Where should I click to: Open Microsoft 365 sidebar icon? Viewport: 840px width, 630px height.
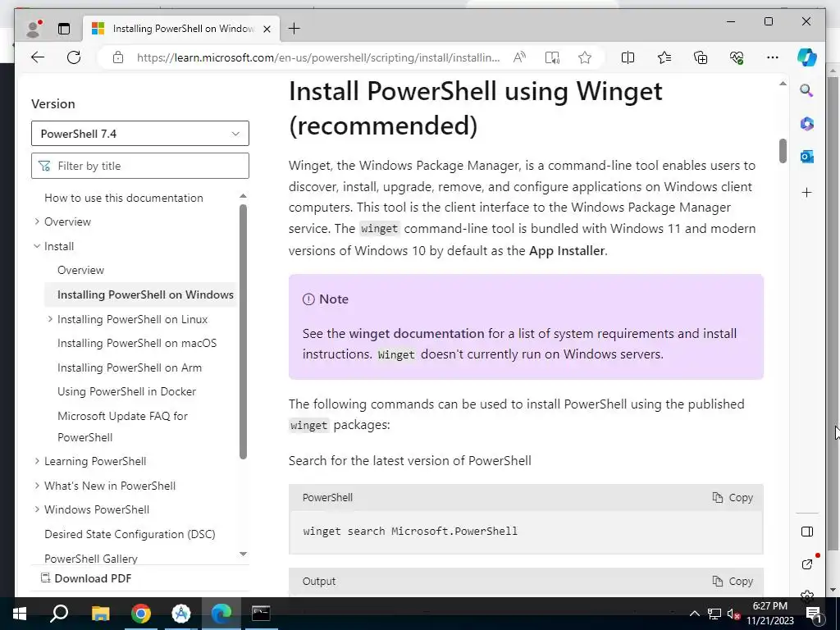(807, 124)
